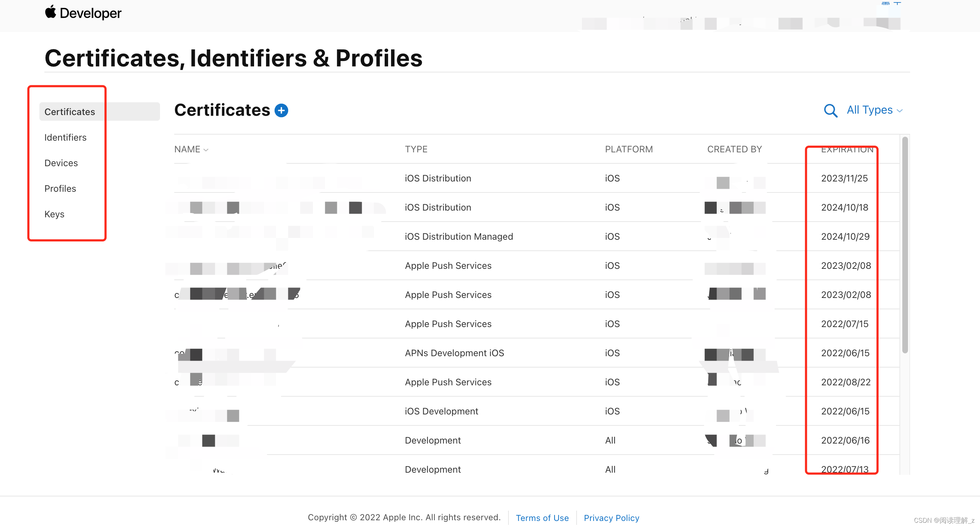This screenshot has height=527, width=980.
Task: Open the iOS Development certificate row
Action: click(x=441, y=411)
